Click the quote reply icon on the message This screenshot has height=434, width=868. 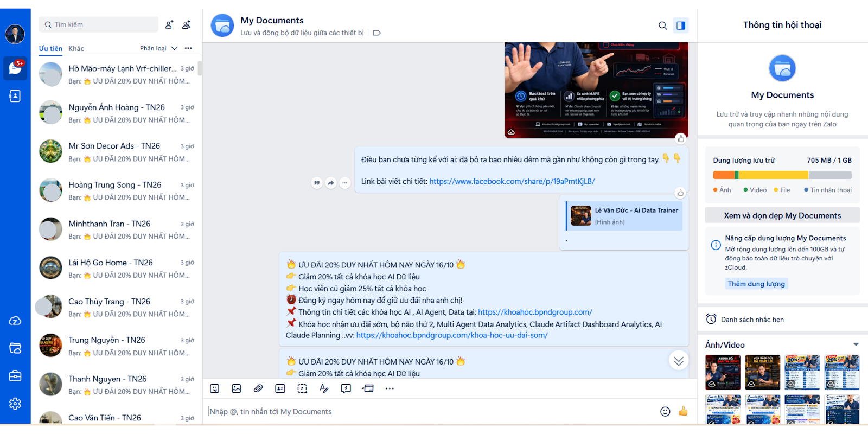click(317, 183)
